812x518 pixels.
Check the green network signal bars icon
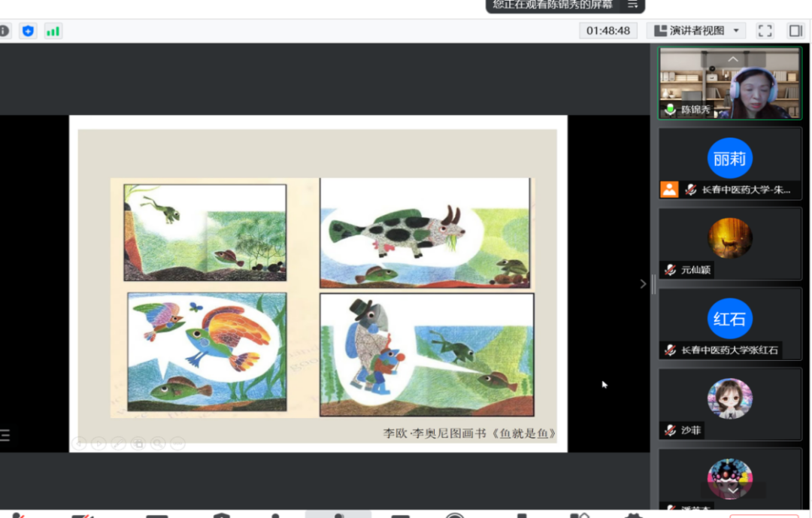(x=53, y=31)
